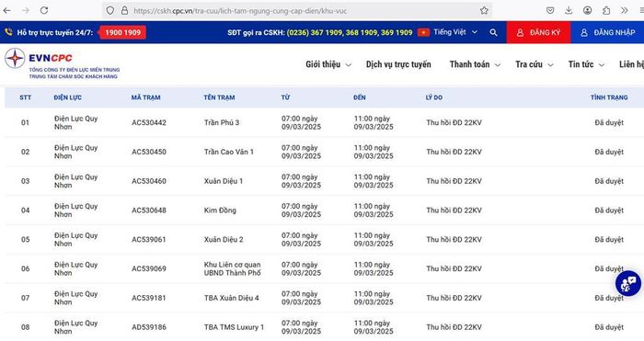Open the Tin tức menu
The image size is (644, 341).
tap(586, 64)
